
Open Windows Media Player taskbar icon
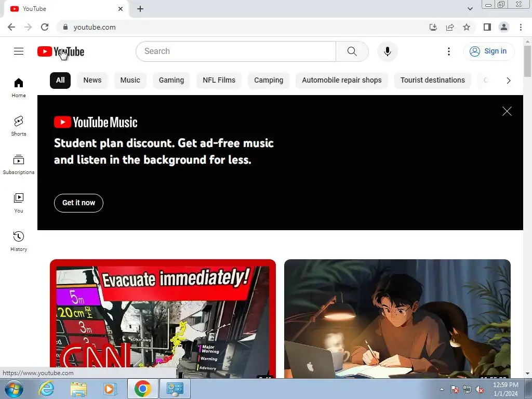point(110,389)
